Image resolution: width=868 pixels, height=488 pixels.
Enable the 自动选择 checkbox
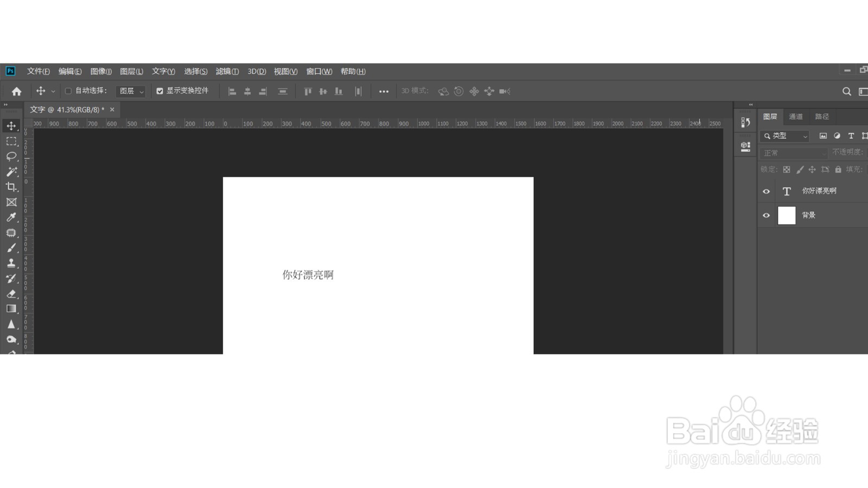68,91
